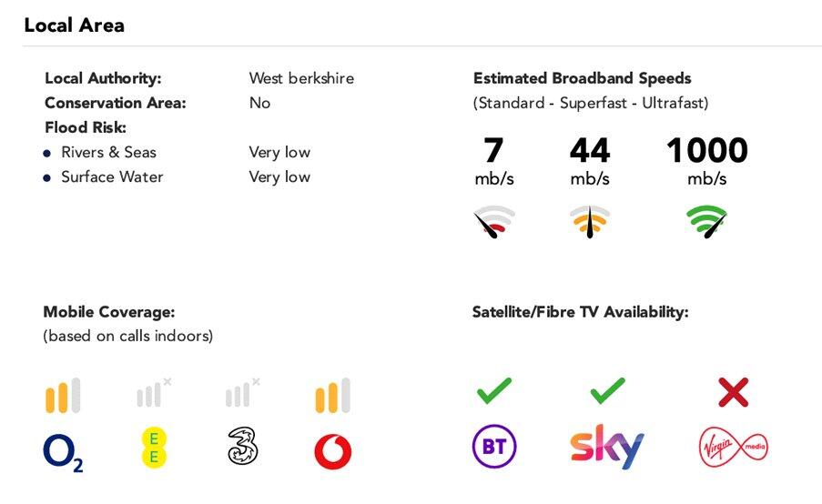Click the green checkmark above Sky
Image resolution: width=822 pixels, height=504 pixels.
click(x=607, y=391)
